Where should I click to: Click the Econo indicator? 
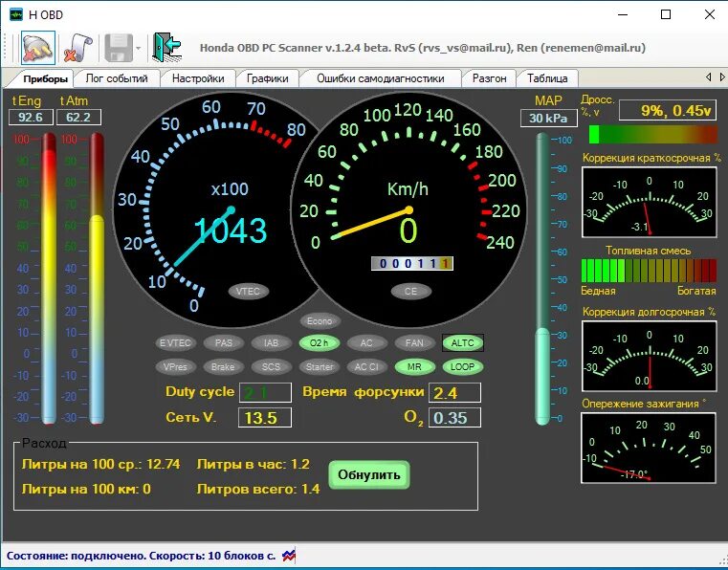320,320
